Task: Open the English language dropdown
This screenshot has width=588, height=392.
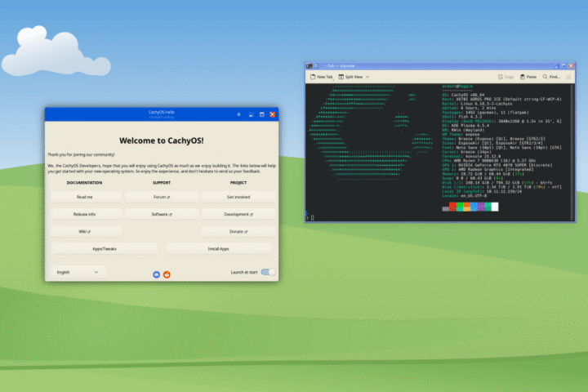Action: [x=78, y=272]
